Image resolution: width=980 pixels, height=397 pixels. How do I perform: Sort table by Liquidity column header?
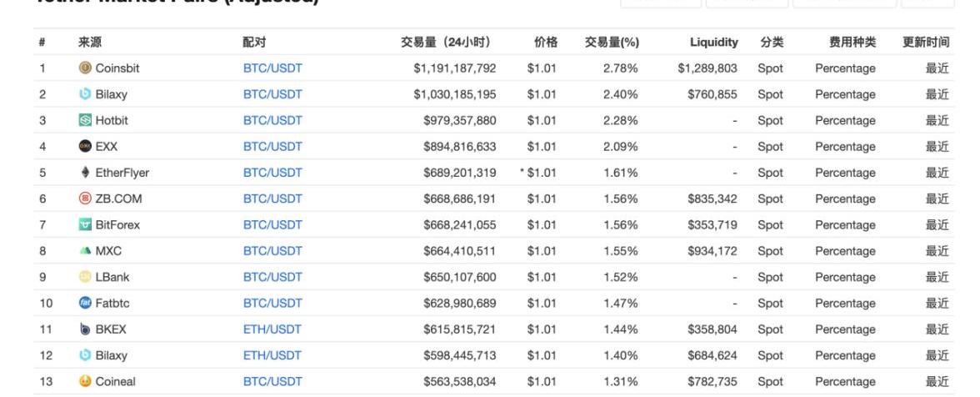[713, 43]
